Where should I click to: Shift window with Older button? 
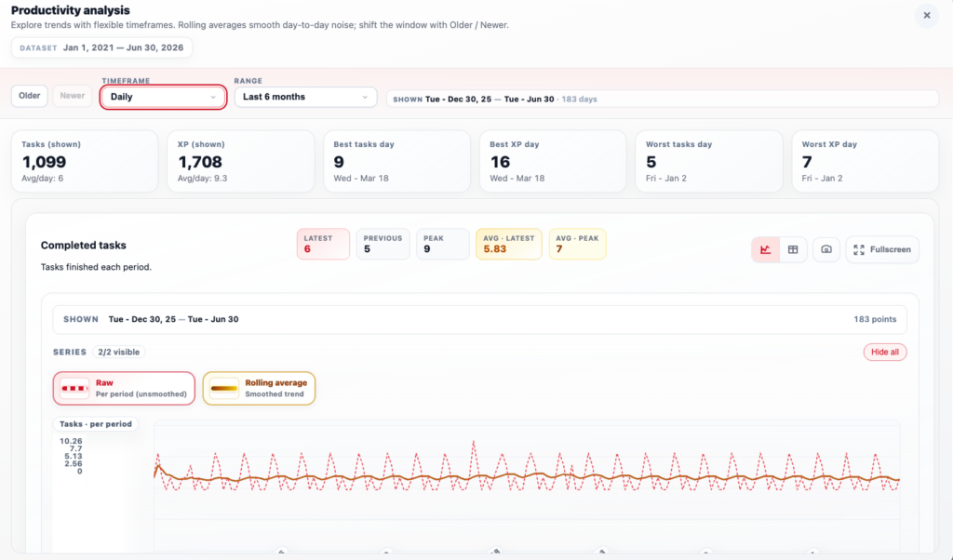tap(30, 96)
